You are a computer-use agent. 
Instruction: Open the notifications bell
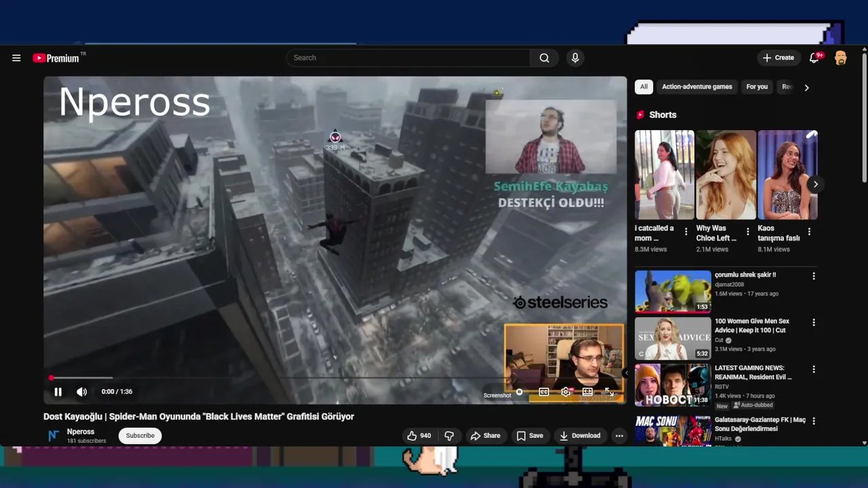pos(815,58)
